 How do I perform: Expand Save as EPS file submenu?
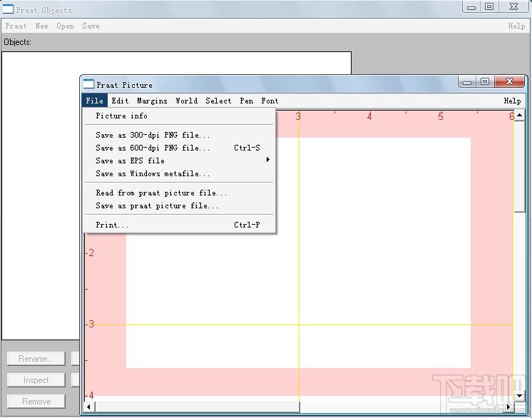point(179,160)
